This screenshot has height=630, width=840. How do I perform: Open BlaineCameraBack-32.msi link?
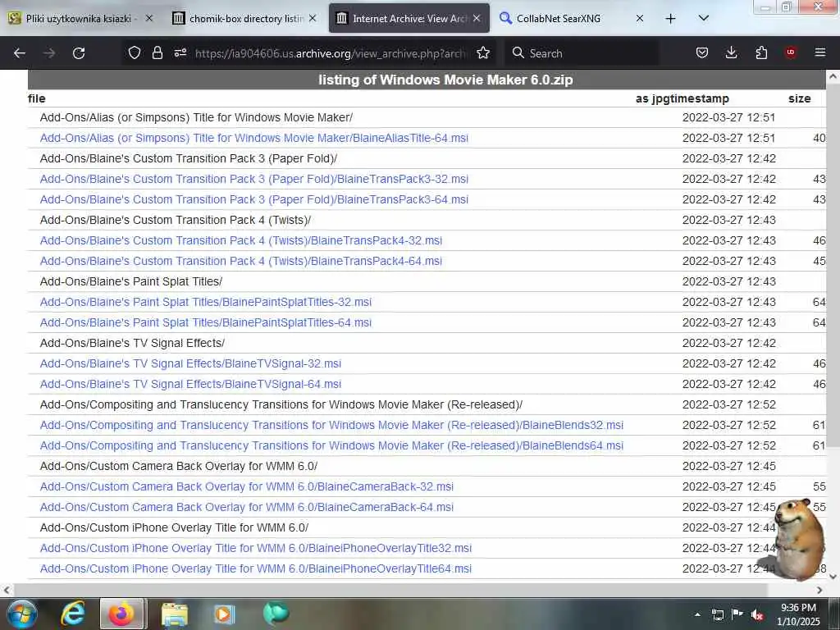click(x=246, y=487)
